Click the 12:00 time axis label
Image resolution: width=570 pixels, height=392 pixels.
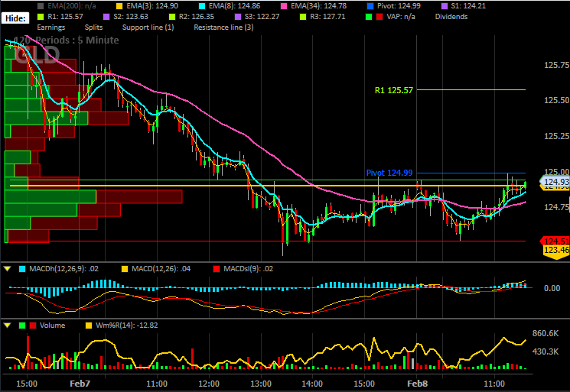(x=209, y=384)
